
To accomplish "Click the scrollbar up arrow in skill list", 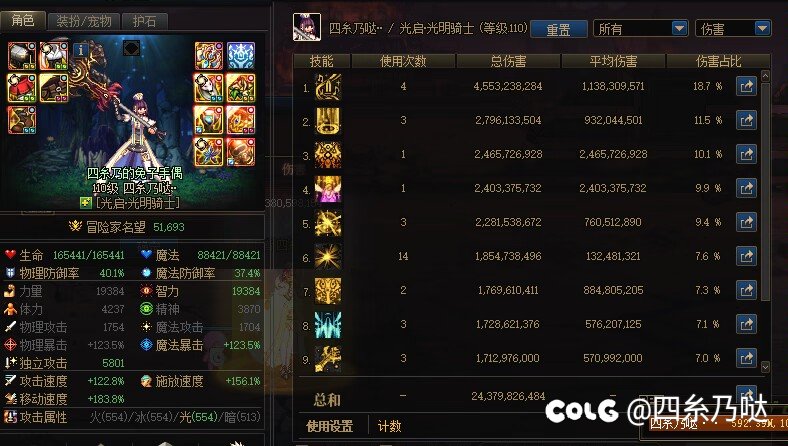I will (x=765, y=76).
